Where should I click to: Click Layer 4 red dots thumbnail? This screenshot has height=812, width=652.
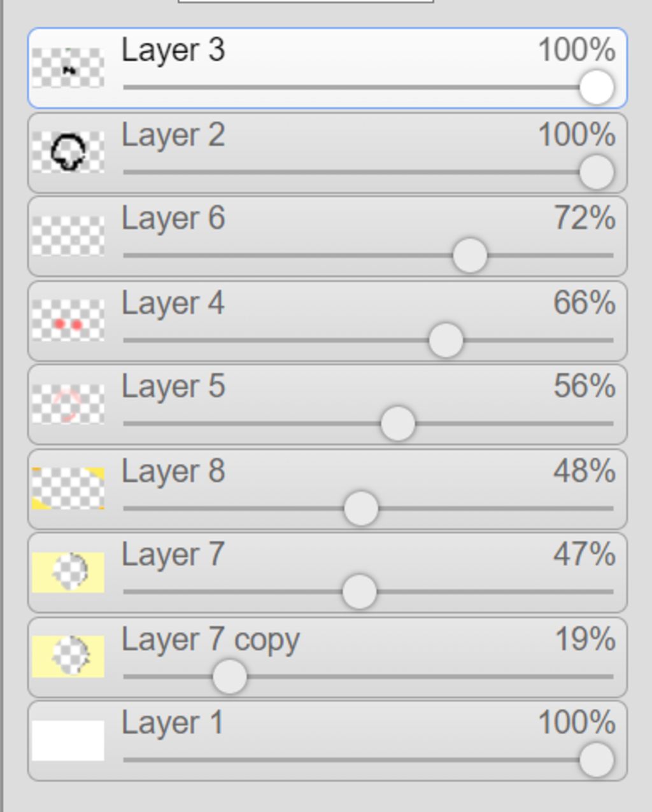click(x=68, y=320)
